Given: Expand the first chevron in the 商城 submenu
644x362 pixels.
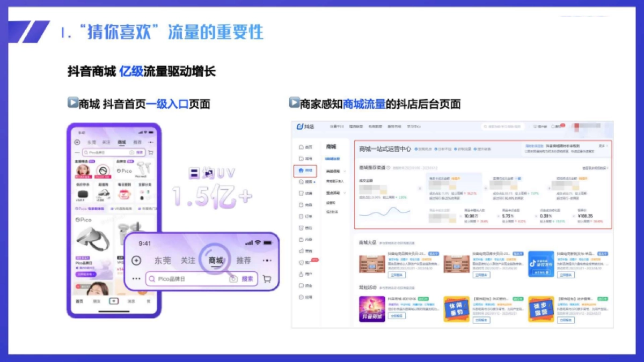Looking at the screenshot, I should (x=345, y=171).
